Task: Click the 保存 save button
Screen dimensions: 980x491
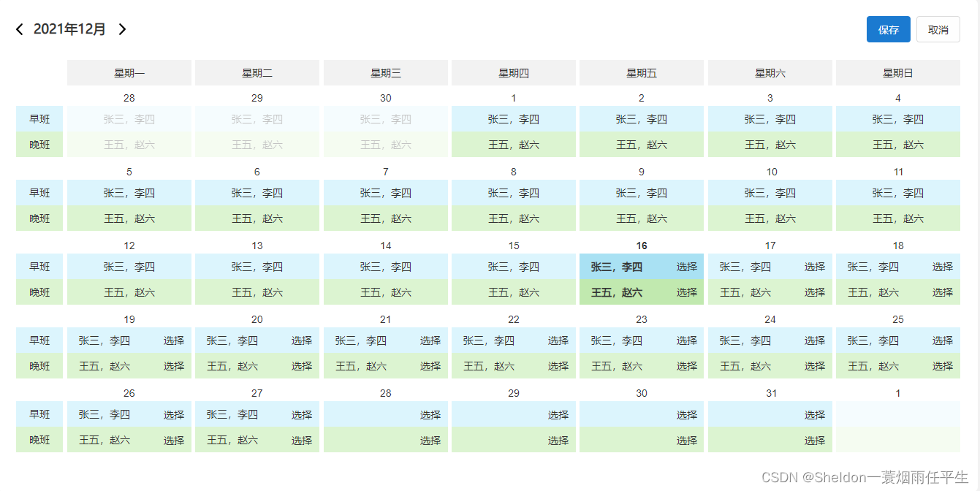Action: point(889,29)
